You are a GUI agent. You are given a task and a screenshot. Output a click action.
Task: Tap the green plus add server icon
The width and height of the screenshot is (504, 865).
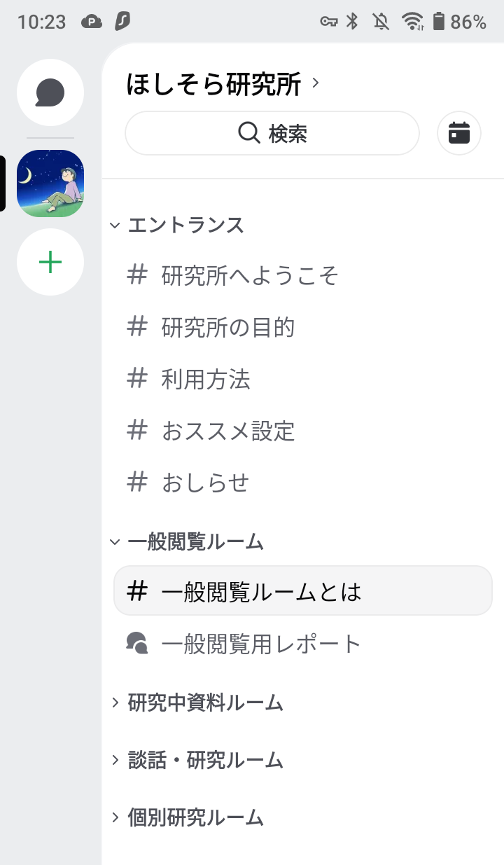tap(50, 263)
